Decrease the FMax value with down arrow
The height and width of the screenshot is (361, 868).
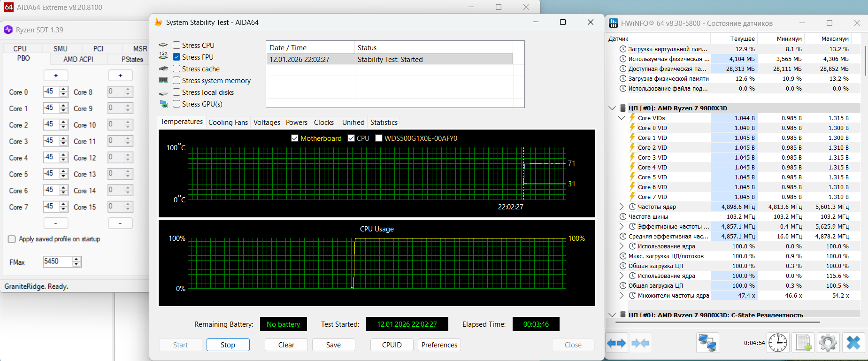click(77, 264)
